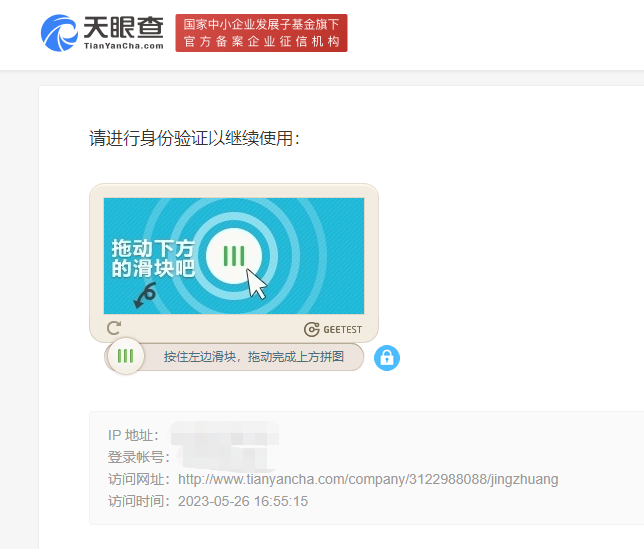644x549 pixels.
Task: Click the GEETEST logo
Action: pos(333,329)
